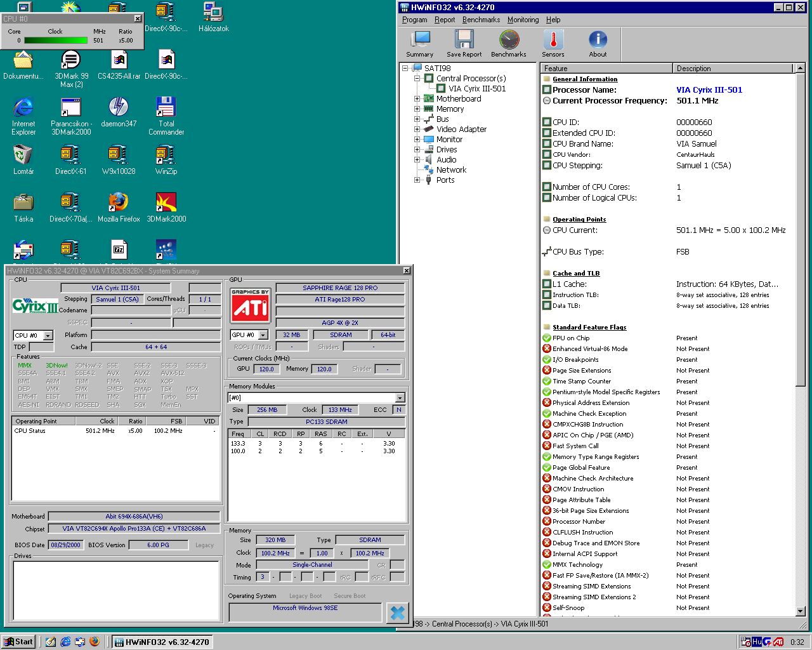The width and height of the screenshot is (812, 650).
Task: Click the HWiNFO32 v6.32-4270 taskbar button
Action: [162, 642]
